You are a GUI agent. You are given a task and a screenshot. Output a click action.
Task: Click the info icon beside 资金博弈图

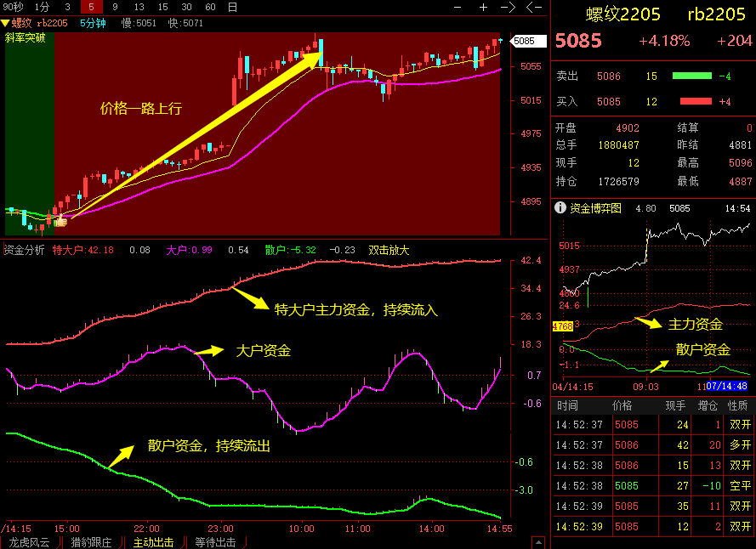coord(560,207)
